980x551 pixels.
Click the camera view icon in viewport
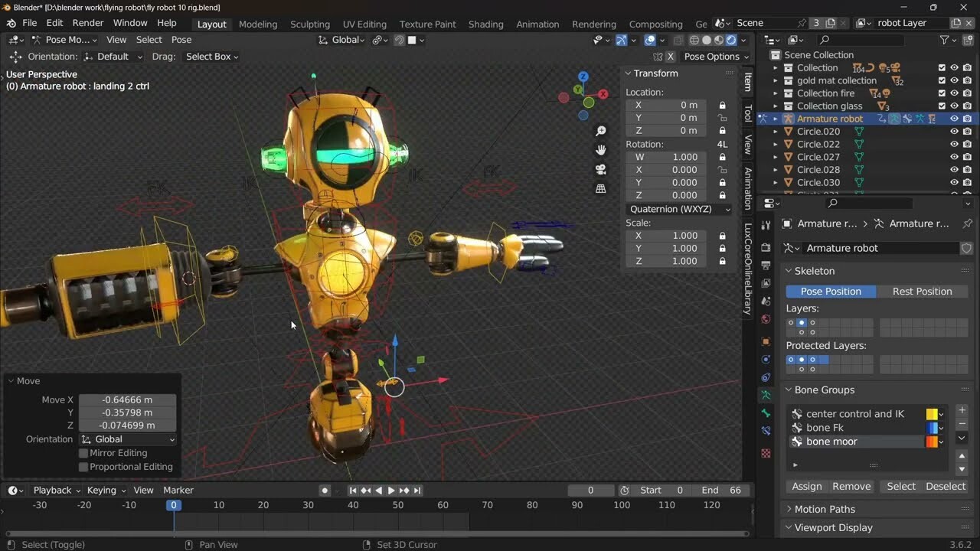pos(601,169)
